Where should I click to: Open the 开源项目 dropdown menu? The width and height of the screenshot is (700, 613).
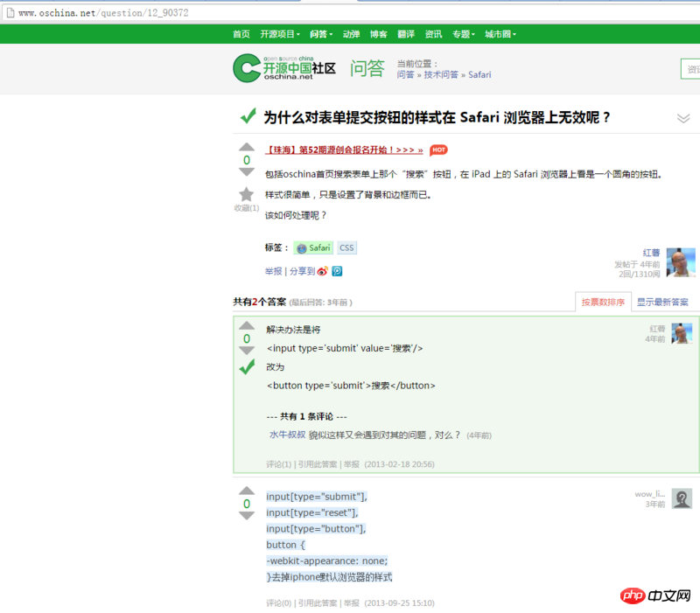[280, 34]
